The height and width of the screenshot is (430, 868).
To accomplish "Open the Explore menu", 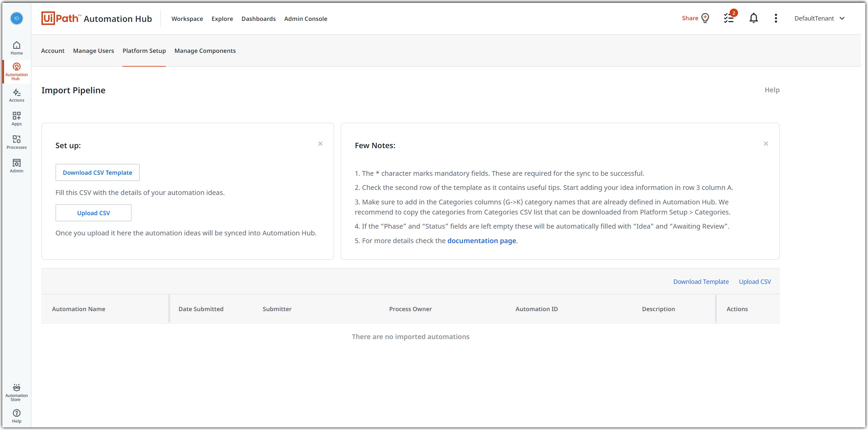I will coord(222,19).
